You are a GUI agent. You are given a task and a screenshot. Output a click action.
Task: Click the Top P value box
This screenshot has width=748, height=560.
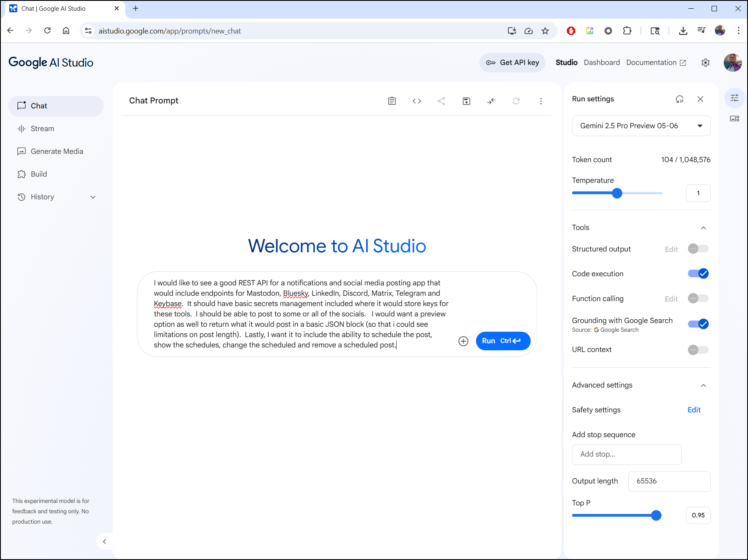point(698,515)
